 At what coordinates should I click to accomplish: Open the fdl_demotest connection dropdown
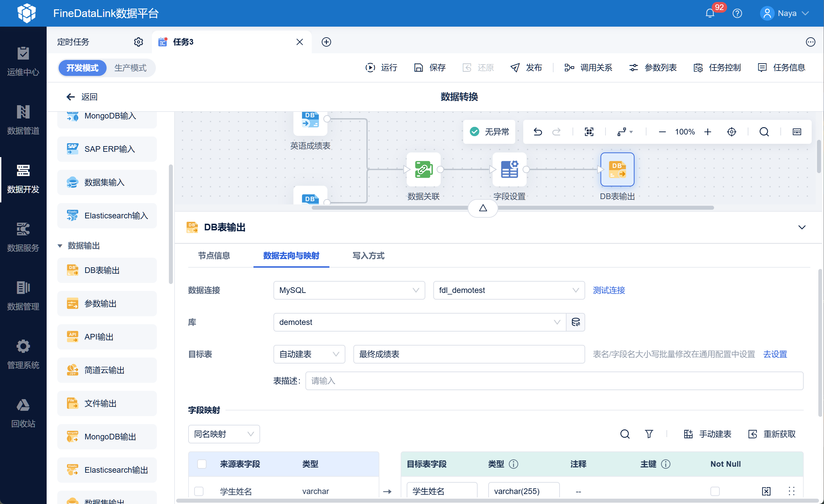509,290
